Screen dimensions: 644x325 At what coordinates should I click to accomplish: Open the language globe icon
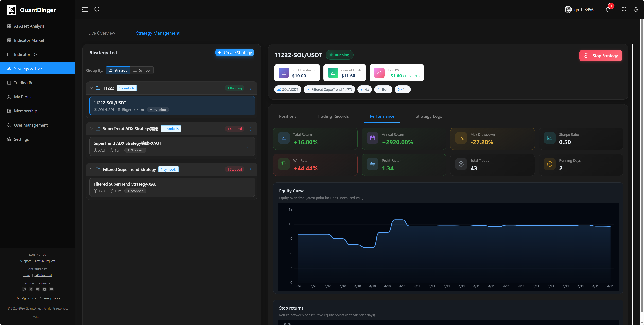624,9
